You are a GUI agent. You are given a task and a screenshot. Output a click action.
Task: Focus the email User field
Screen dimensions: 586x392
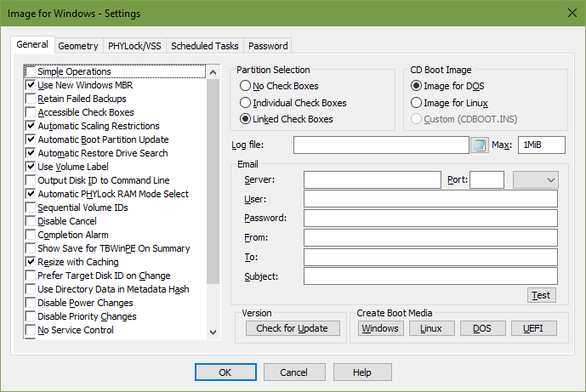(x=430, y=199)
